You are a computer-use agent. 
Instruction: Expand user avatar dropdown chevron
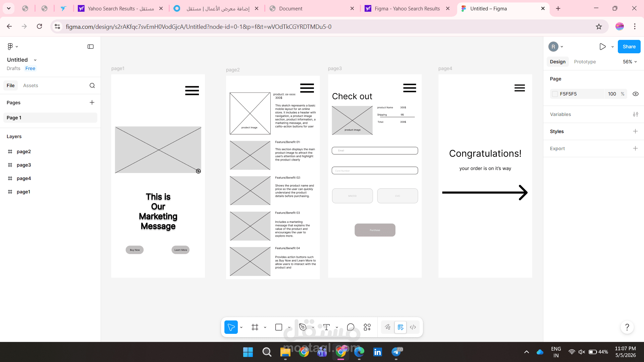pyautogui.click(x=562, y=47)
